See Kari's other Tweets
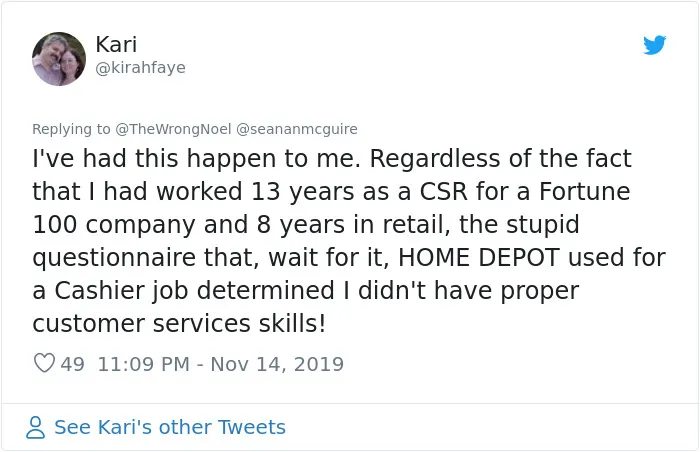This screenshot has height=452, width=700. tap(170, 427)
